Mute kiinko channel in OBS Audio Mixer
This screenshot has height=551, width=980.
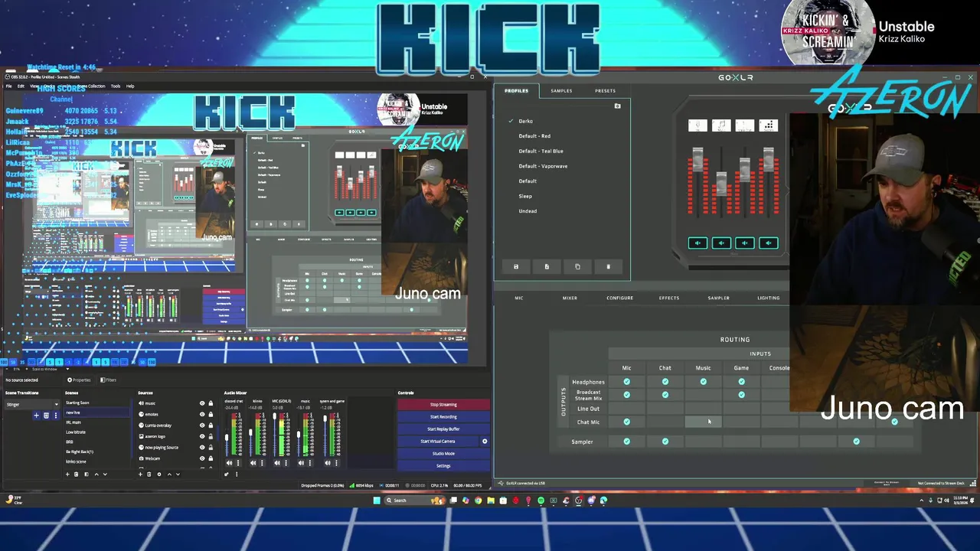click(x=253, y=463)
